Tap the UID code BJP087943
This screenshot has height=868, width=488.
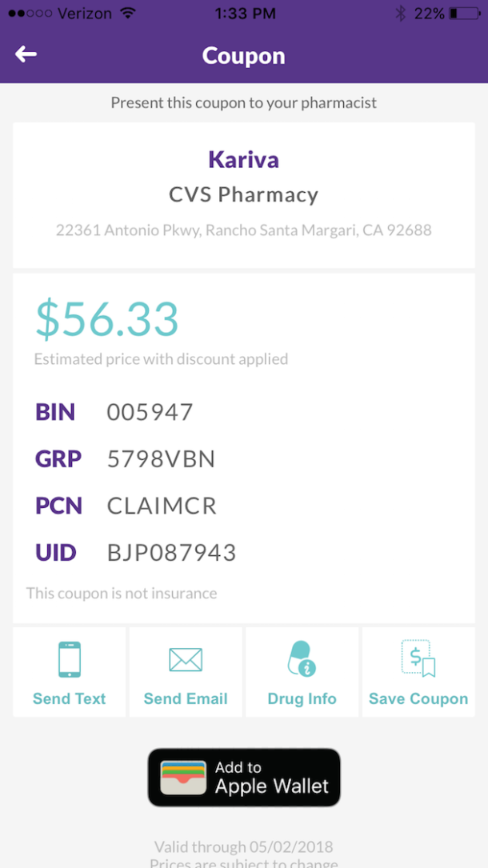(171, 553)
